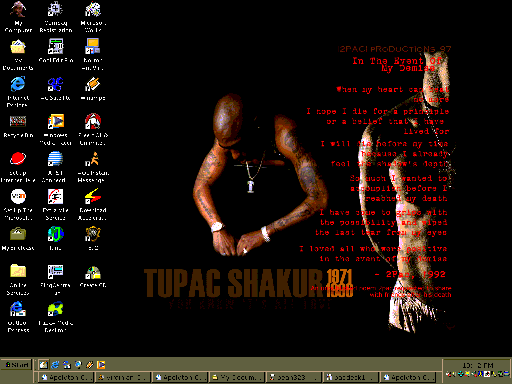Switch to the first Appleton taskbar button

(x=66, y=377)
